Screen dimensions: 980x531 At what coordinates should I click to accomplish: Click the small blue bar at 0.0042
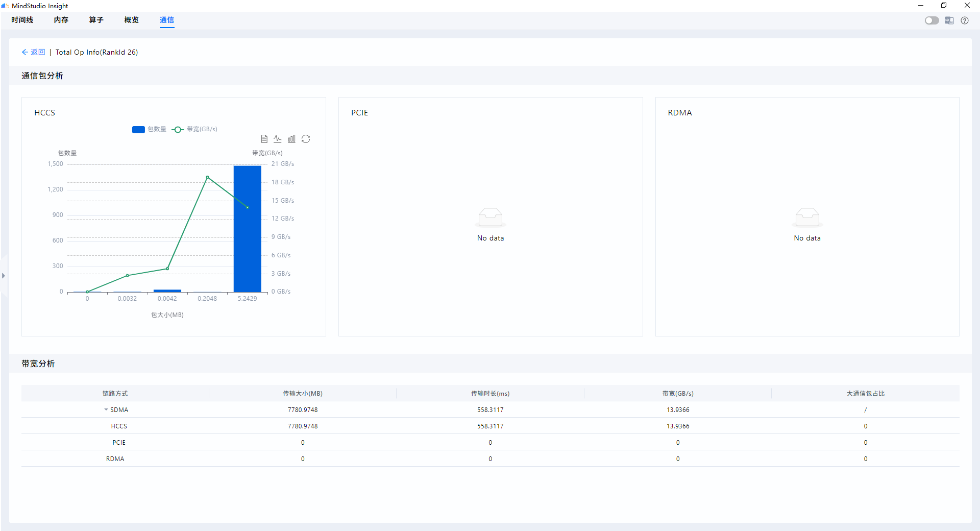(167, 291)
